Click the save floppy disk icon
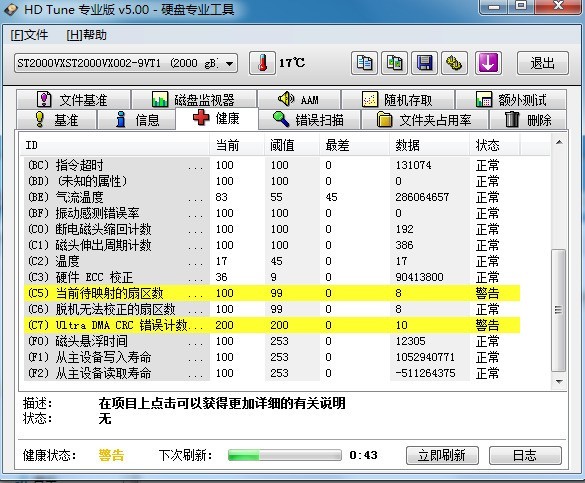The width and height of the screenshot is (585, 483). pos(424,63)
